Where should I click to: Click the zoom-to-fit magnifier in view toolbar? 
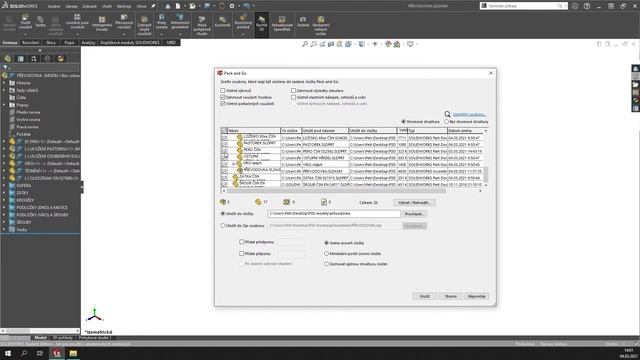(x=304, y=44)
